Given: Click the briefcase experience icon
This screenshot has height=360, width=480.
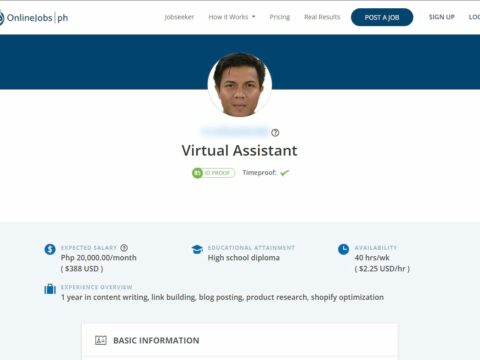Looking at the screenshot, I should (50, 289).
